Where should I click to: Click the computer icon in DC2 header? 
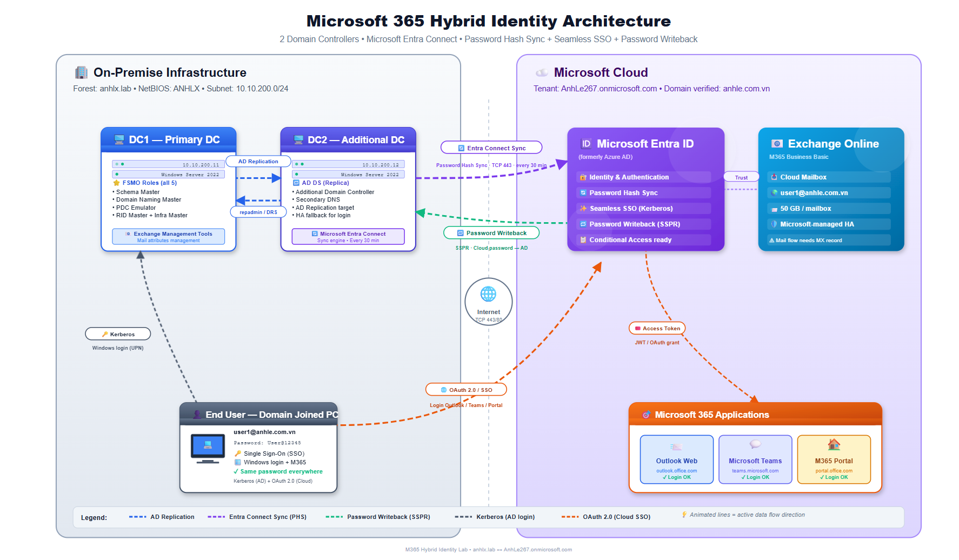(298, 139)
